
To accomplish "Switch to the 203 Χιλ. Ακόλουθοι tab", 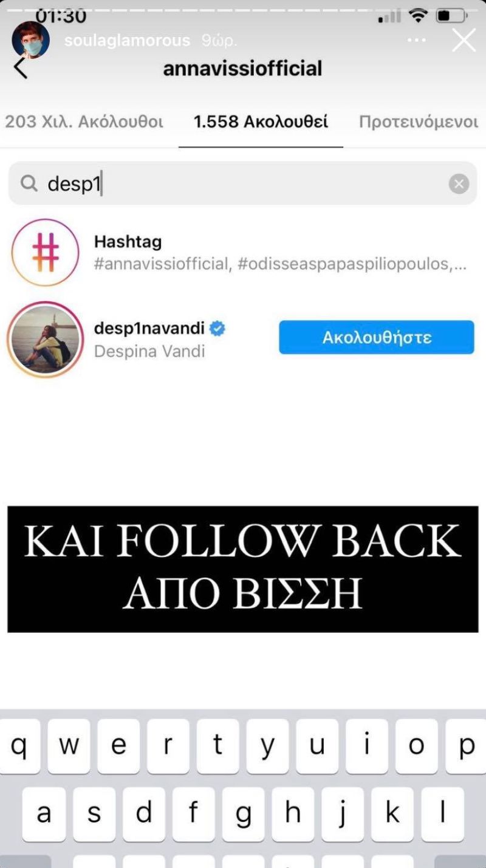I will [84, 121].
